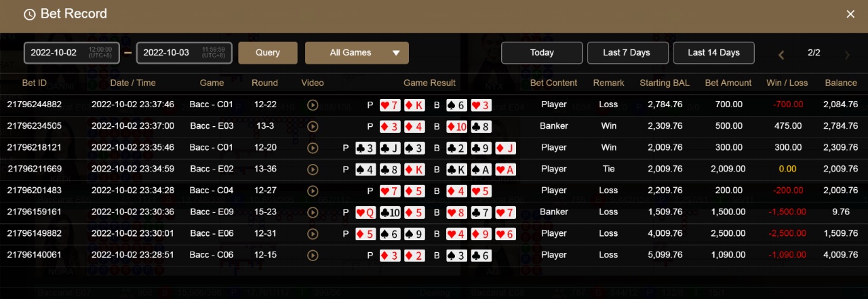The image size is (868, 299).
Task: Edit the start date 2022-10-02 field
Action: click(72, 53)
